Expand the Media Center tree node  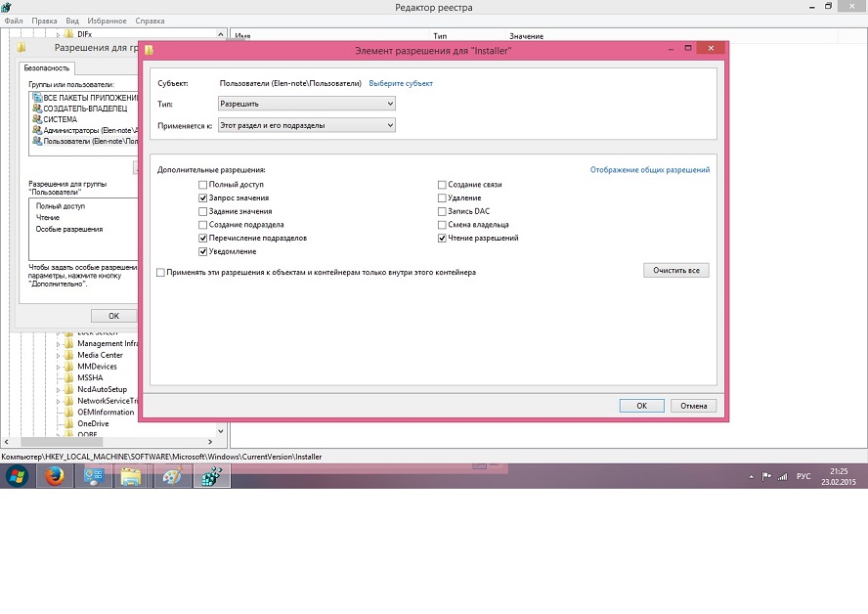tap(58, 356)
